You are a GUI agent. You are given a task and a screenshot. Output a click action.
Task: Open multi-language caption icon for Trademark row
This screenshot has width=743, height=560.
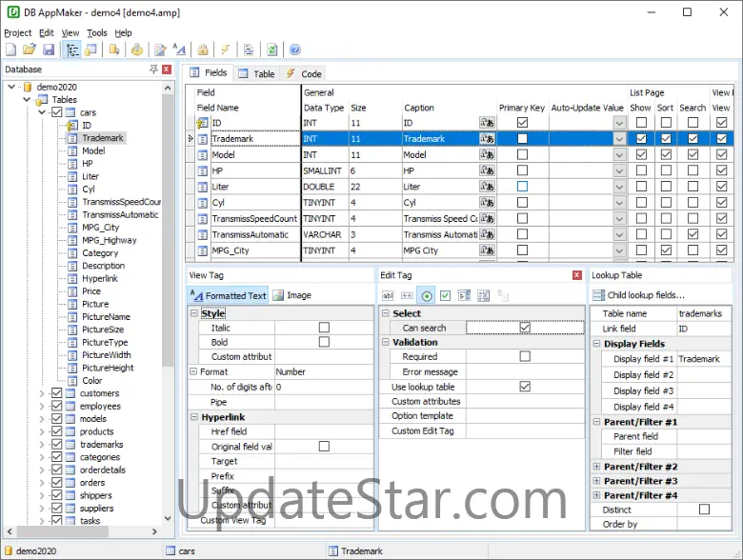coord(487,139)
